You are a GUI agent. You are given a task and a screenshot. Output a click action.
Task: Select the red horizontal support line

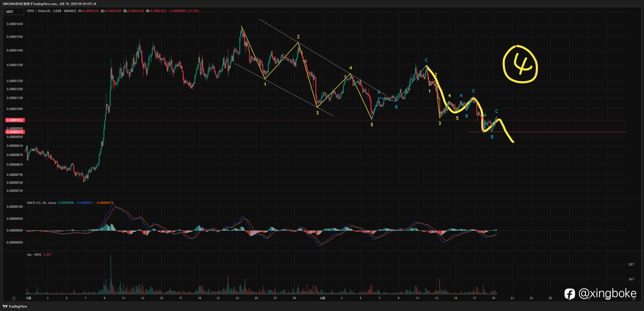(547, 132)
